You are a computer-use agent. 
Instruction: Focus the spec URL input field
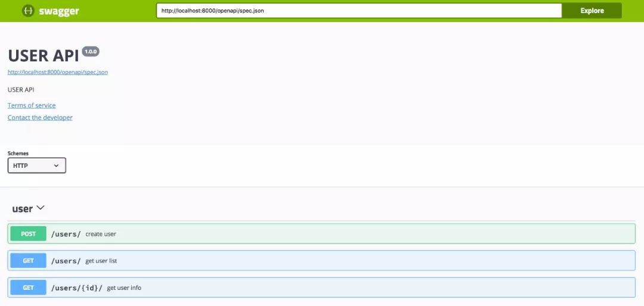tap(359, 11)
